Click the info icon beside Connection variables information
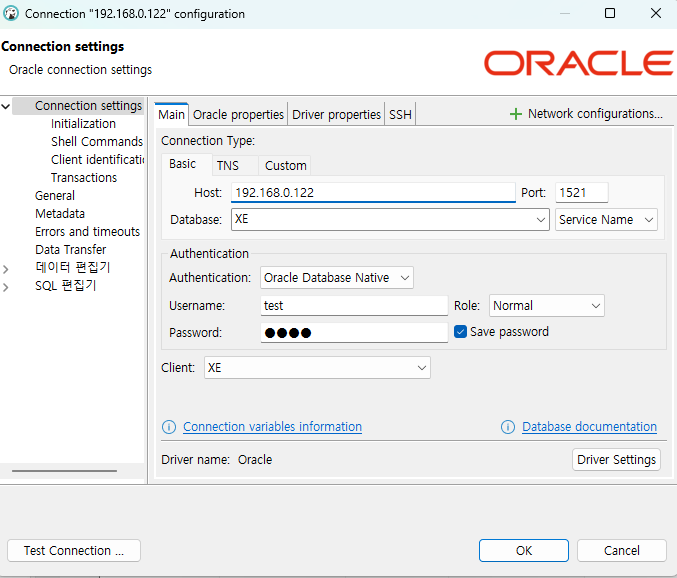 [x=169, y=427]
